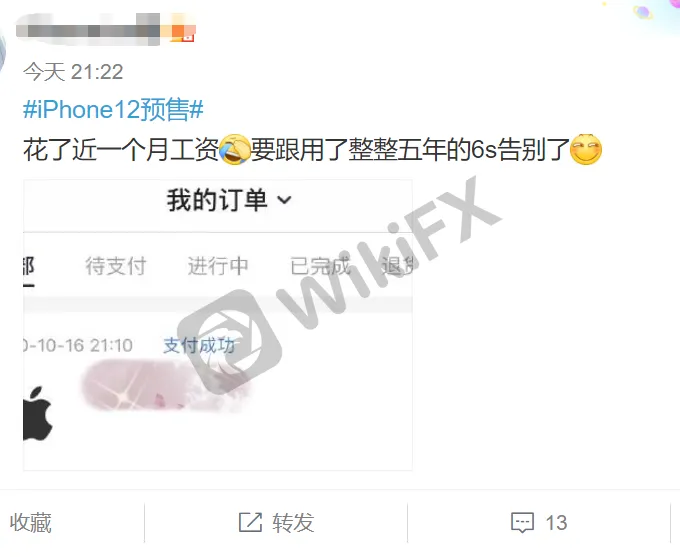This screenshot has width=680, height=557.
Task: Select the 已完成 tab
Action: 320,266
